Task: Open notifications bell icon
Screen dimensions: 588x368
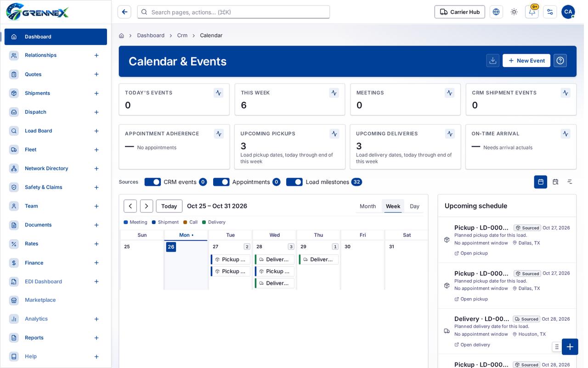Action: (x=532, y=12)
